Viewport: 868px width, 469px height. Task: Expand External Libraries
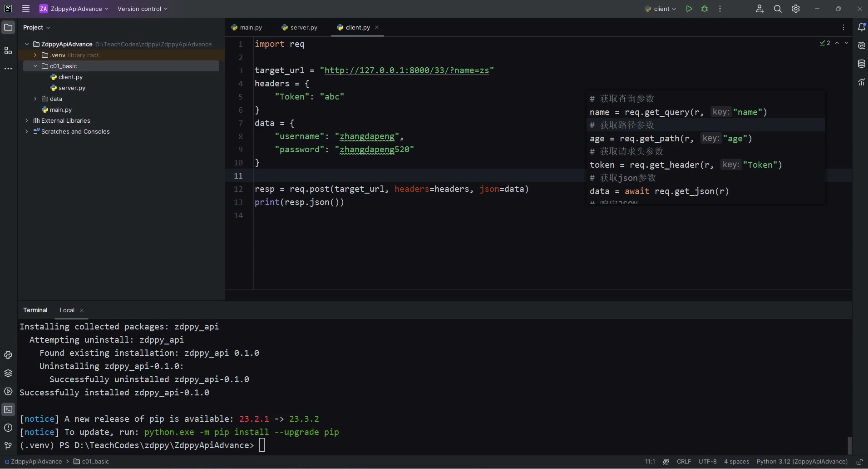tap(27, 120)
